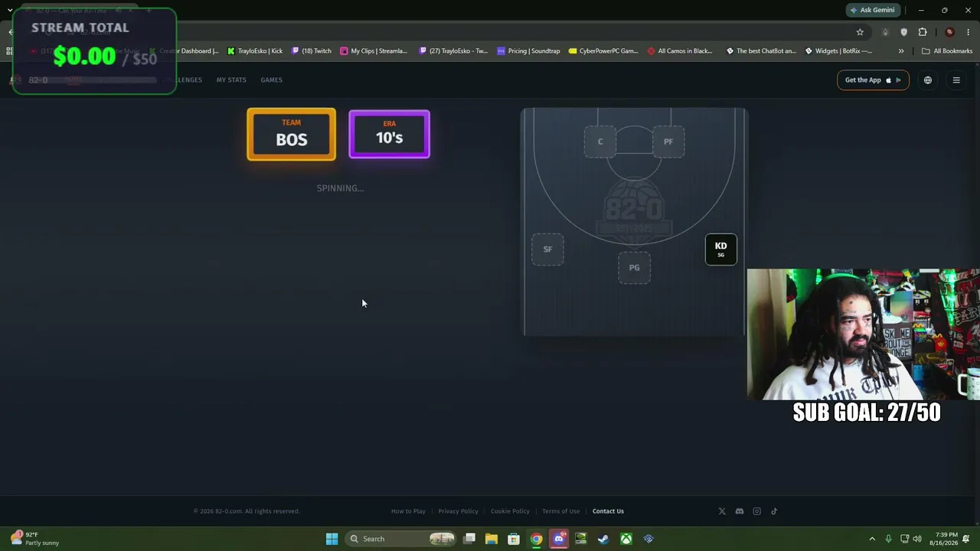Click the Windows Start button
This screenshot has height=551, width=980.
point(332,539)
